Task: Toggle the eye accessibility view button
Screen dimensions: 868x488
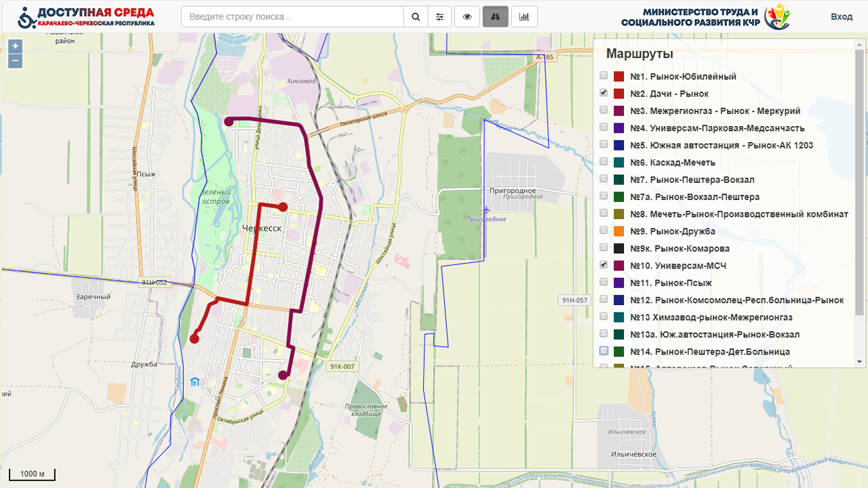Action: [x=467, y=17]
